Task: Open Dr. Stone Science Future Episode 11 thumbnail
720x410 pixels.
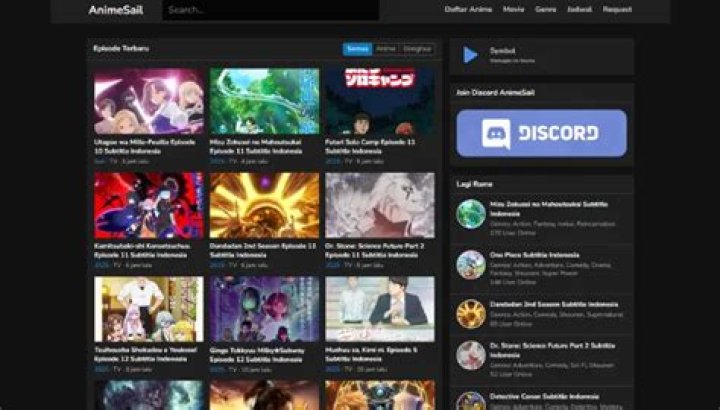Action: tap(380, 205)
